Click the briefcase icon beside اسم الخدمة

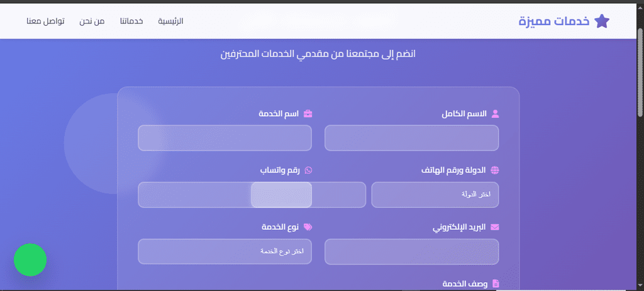(308, 114)
